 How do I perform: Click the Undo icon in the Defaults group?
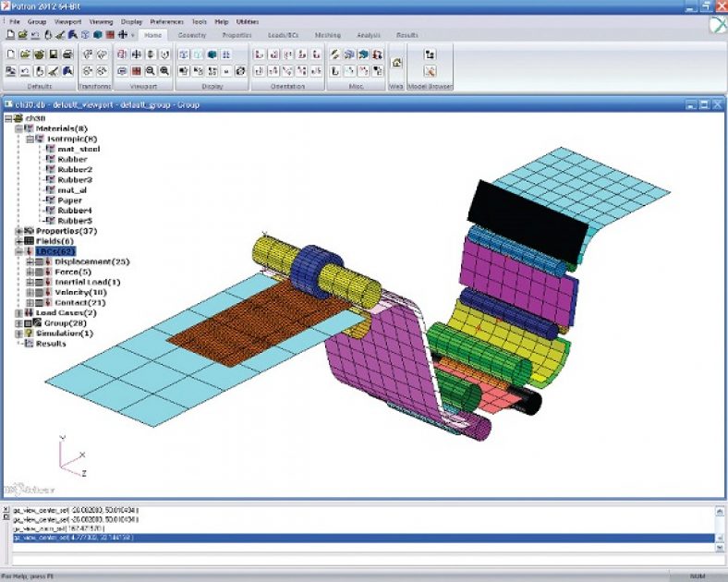coord(25,71)
